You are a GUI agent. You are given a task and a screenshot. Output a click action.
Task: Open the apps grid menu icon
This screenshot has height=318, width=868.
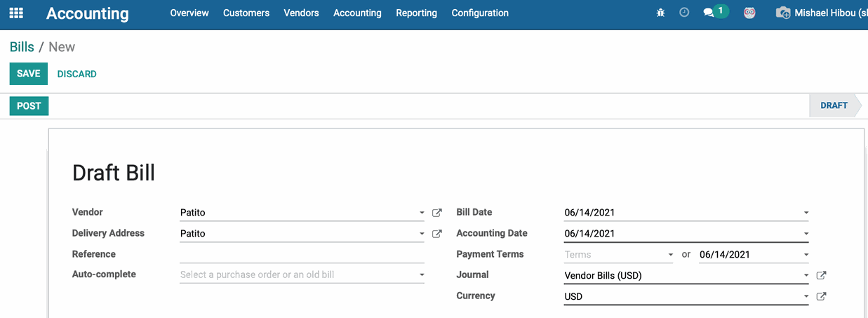pyautogui.click(x=15, y=13)
